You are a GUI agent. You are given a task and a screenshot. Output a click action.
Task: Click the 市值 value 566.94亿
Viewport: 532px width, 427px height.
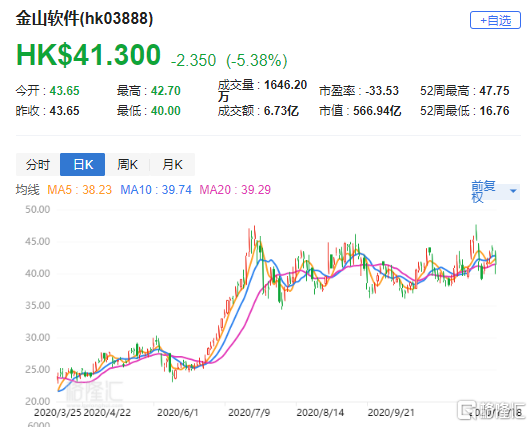pyautogui.click(x=377, y=111)
